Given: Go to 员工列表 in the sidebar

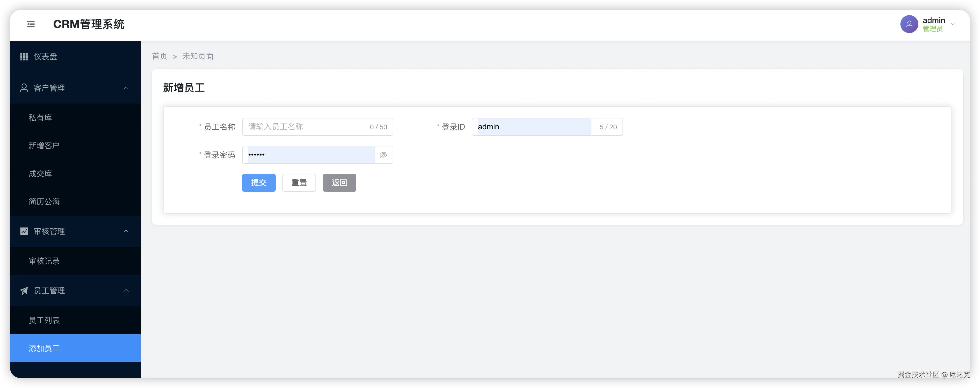Looking at the screenshot, I should (x=44, y=320).
